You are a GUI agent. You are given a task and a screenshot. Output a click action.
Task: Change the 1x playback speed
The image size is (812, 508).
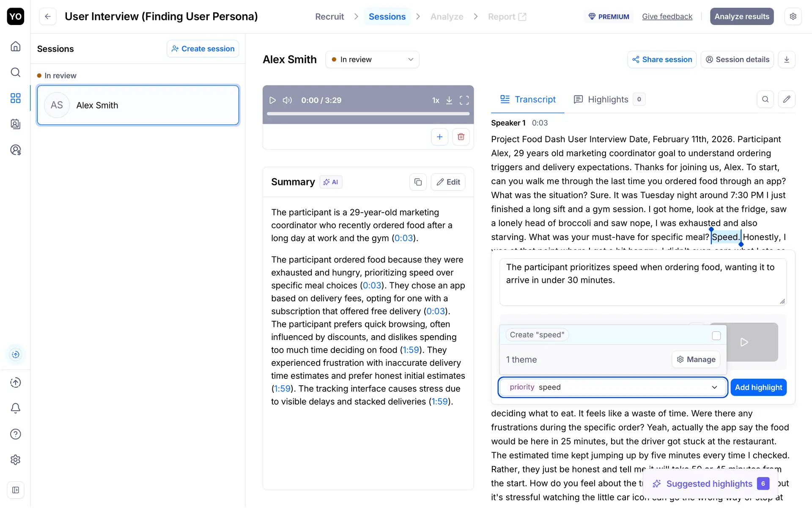[435, 100]
